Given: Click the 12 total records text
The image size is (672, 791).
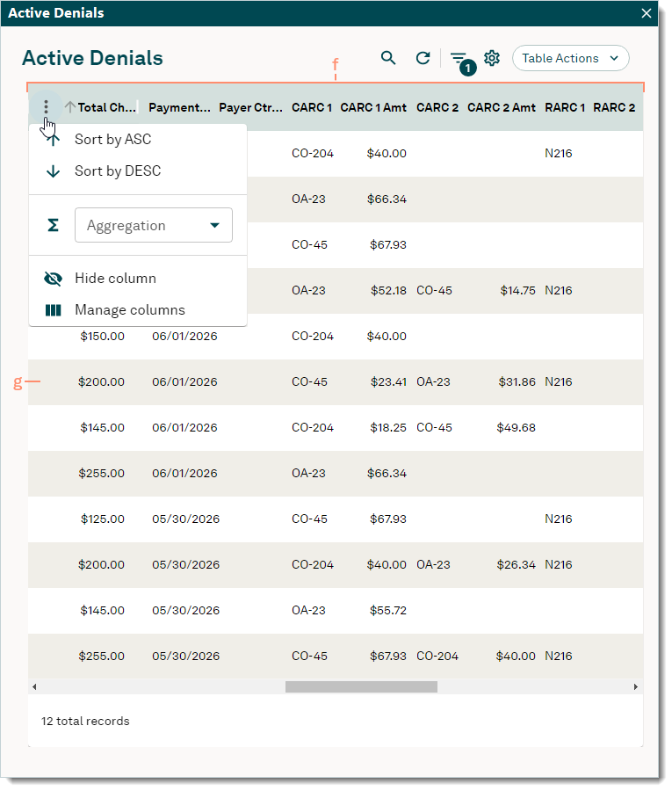Looking at the screenshot, I should point(85,722).
